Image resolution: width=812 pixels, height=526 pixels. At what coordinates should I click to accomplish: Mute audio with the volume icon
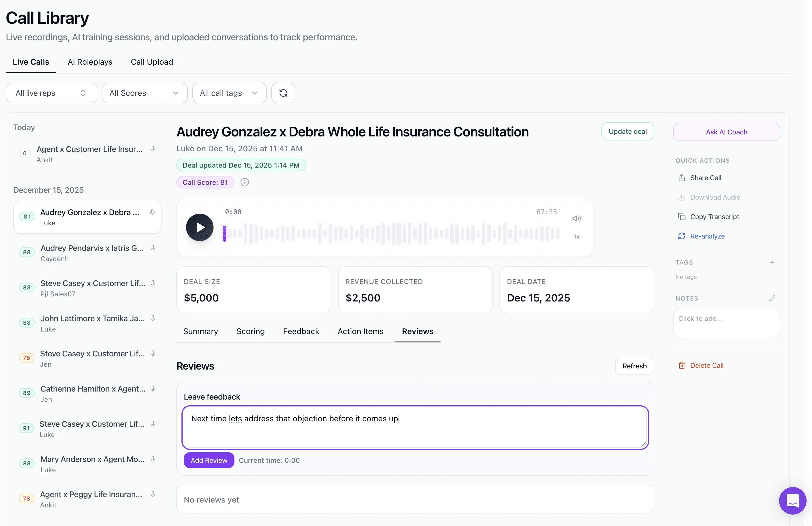click(x=576, y=219)
